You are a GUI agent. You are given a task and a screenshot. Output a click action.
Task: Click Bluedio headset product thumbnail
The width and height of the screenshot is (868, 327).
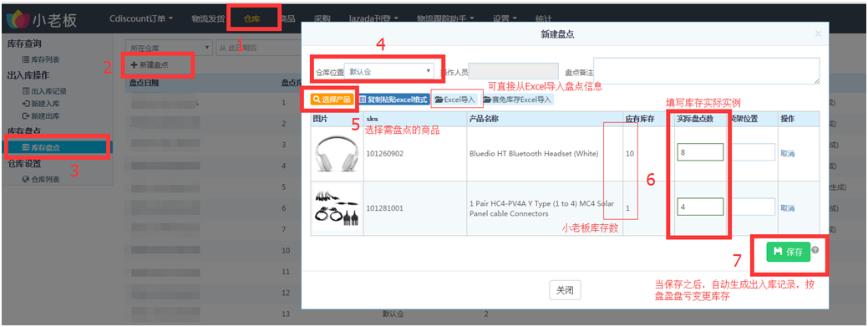[336, 153]
